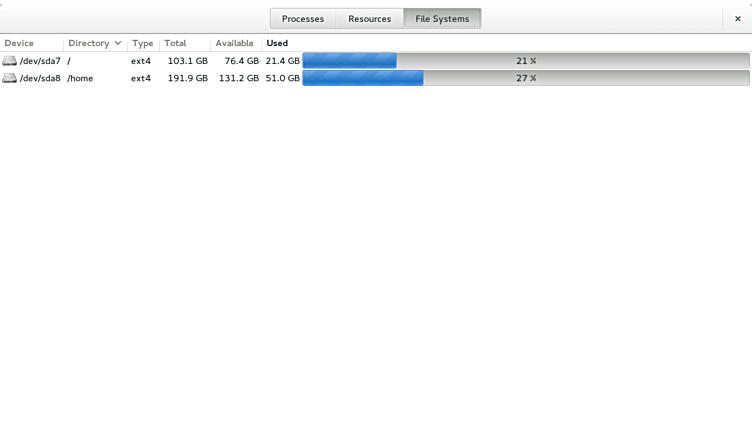
Task: Switch to the Processes tab
Action: 302,19
